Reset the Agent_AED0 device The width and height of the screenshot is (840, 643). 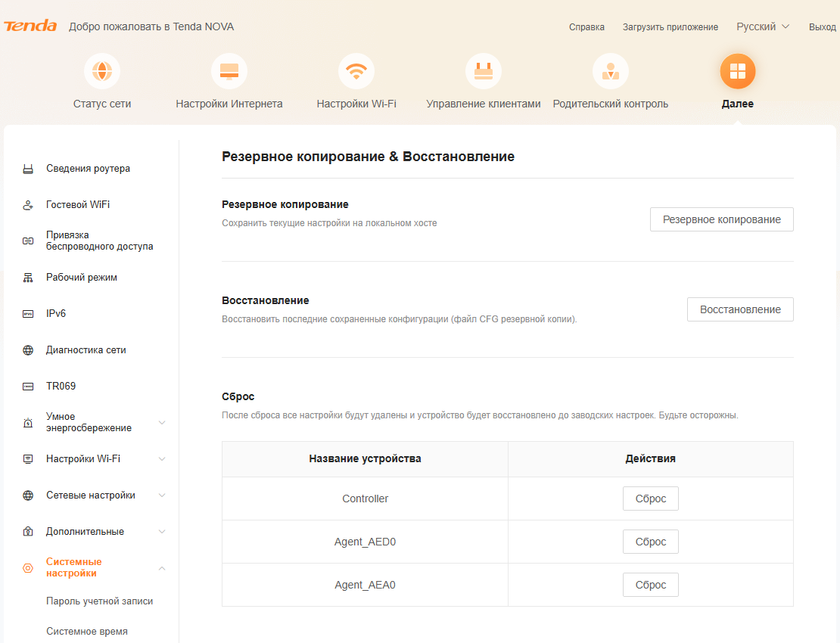point(650,542)
